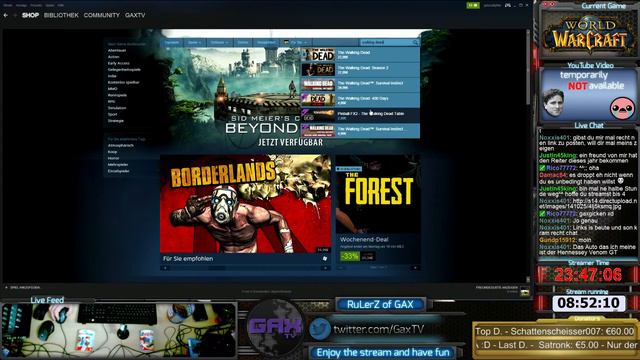This screenshot has height=360, width=640.
Task: Open The Walking Dead: Season 2 result
Action: pos(360,70)
